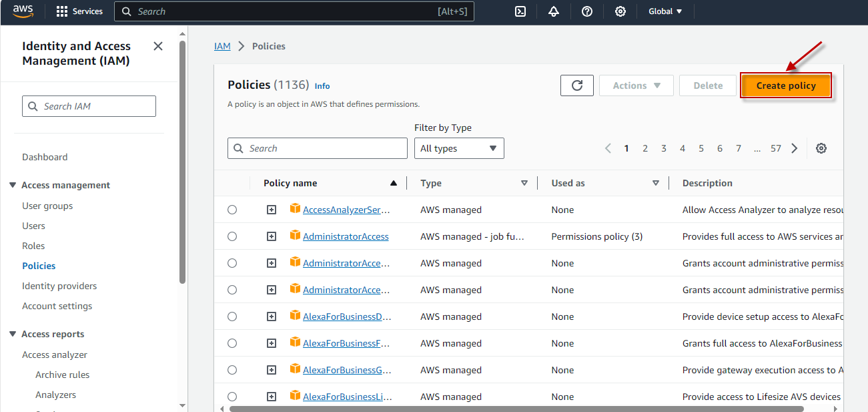Click the box icon beside AlexaForBusinessG… policy

pos(296,369)
